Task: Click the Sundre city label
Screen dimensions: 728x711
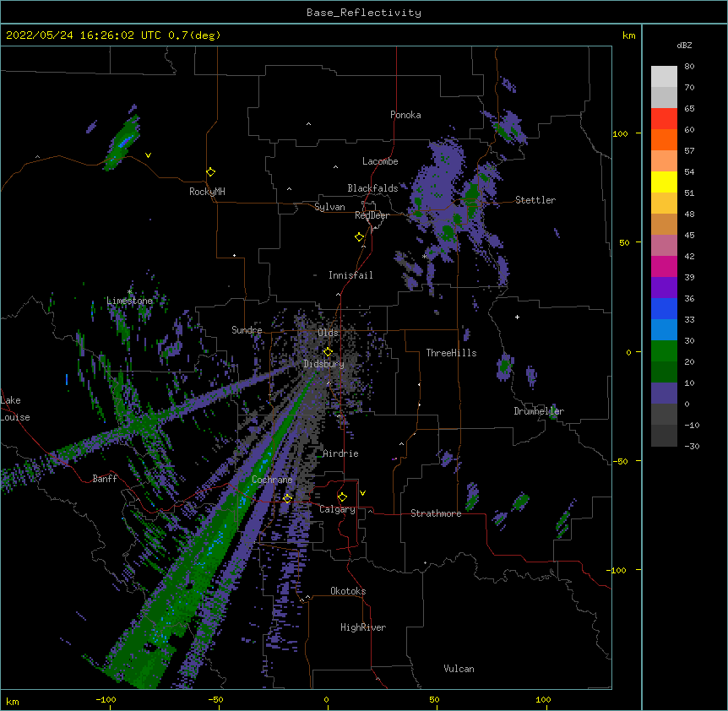Action: click(x=247, y=330)
